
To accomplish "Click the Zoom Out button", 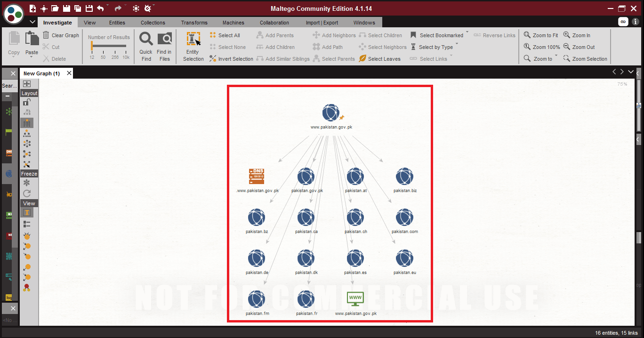I will pos(579,47).
